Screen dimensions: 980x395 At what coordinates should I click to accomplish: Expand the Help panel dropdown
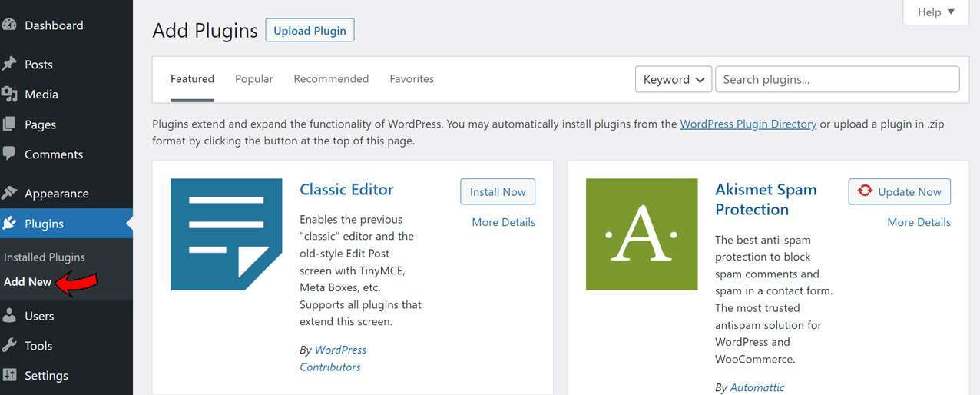pos(936,12)
